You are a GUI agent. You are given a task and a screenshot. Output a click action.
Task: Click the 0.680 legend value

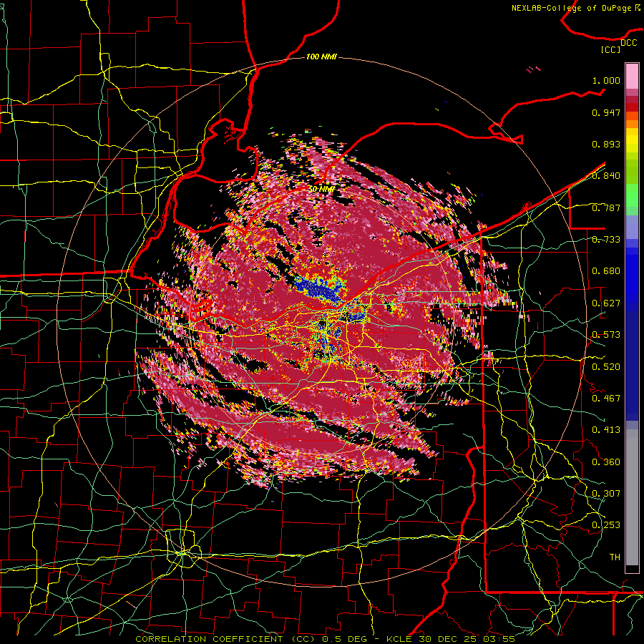pyautogui.click(x=606, y=271)
